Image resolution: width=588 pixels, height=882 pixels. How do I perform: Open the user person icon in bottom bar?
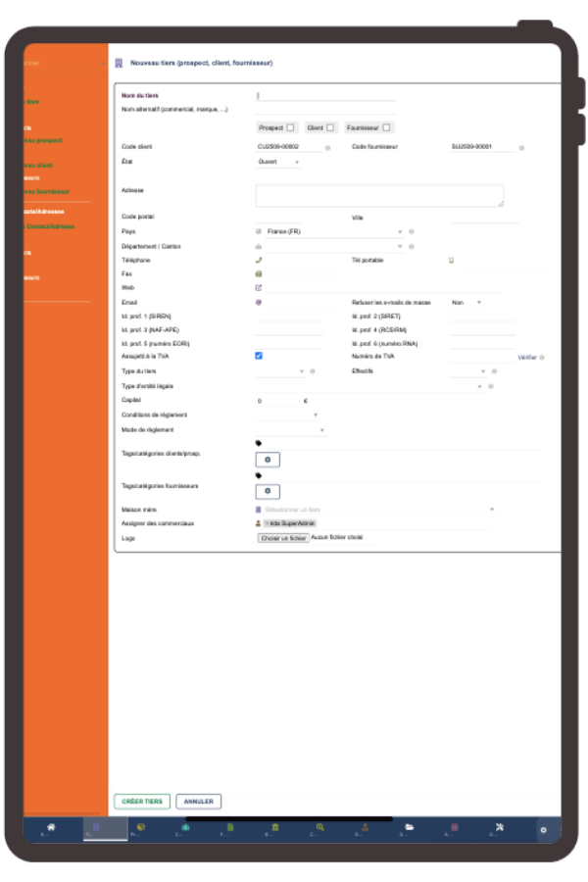365,827
